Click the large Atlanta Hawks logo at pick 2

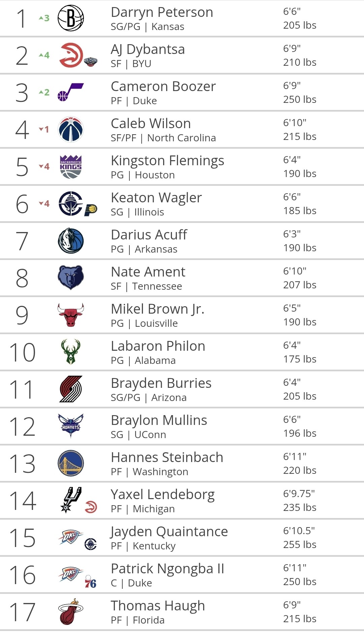click(x=71, y=55)
